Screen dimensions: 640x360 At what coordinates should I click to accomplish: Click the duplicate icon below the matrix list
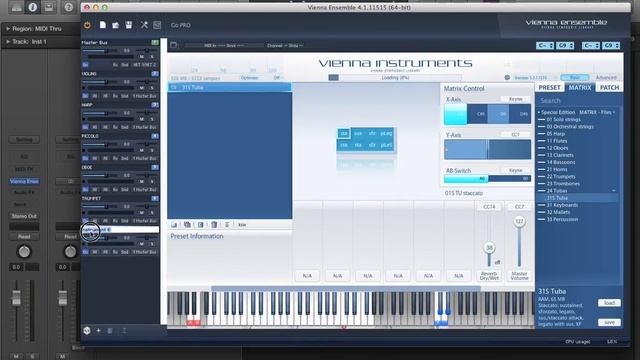(187, 224)
